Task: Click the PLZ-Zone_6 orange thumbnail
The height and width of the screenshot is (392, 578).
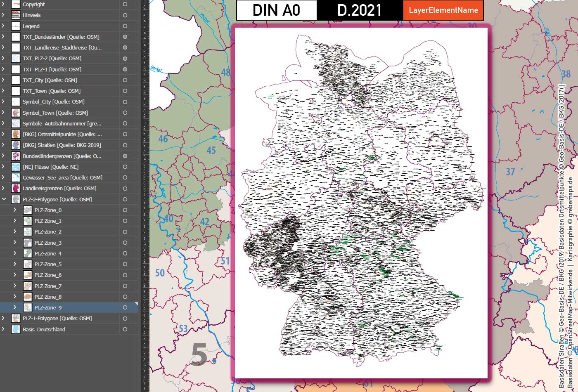Action: 27,275
